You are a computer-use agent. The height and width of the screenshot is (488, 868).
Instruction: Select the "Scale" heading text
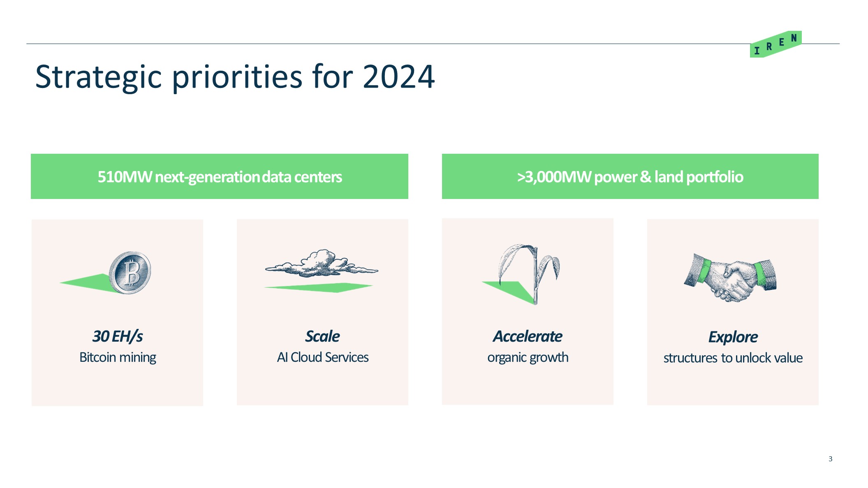click(x=322, y=336)
